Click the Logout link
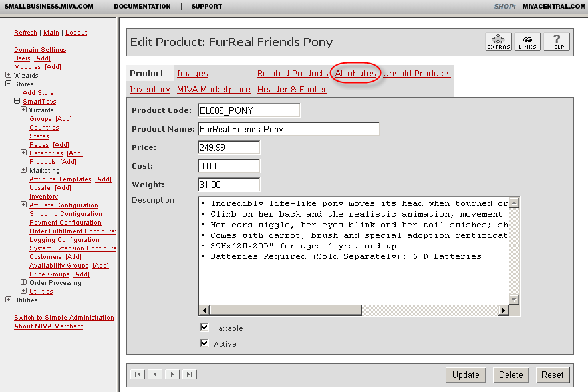Screen dimensions: 588x392 pos(76,33)
